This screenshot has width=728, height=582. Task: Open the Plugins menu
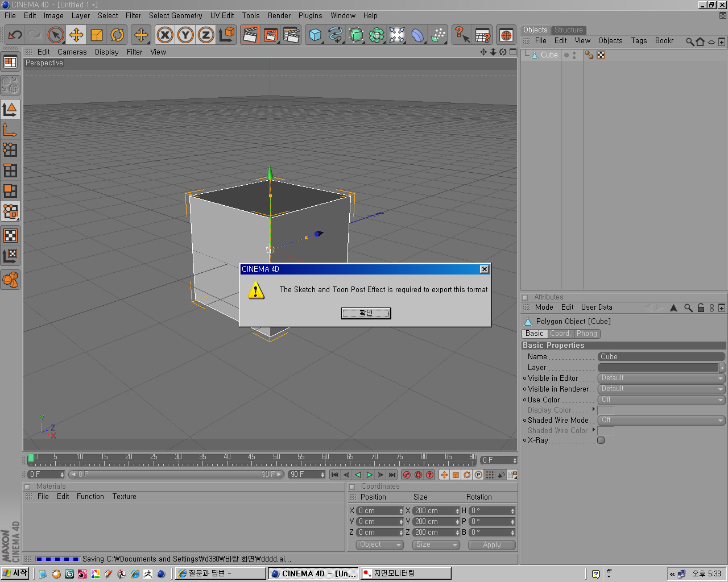pos(310,16)
